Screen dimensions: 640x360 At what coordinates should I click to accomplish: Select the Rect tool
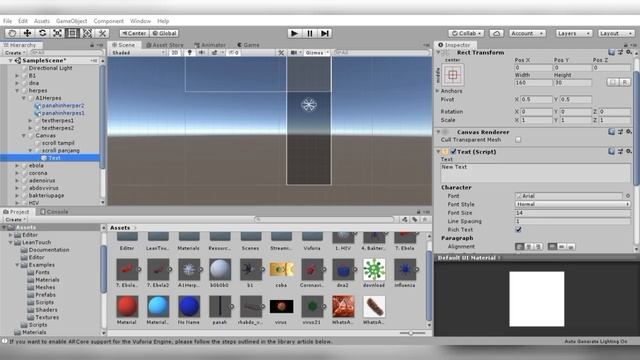coord(72,33)
